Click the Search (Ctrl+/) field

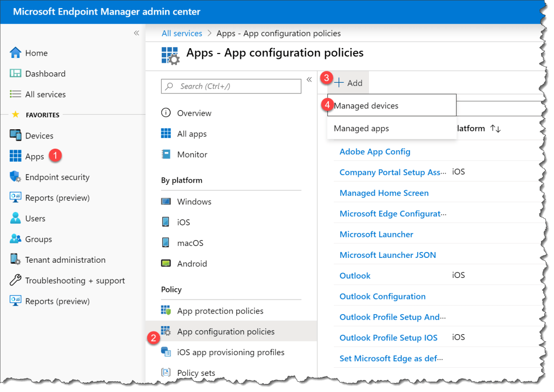click(x=231, y=86)
